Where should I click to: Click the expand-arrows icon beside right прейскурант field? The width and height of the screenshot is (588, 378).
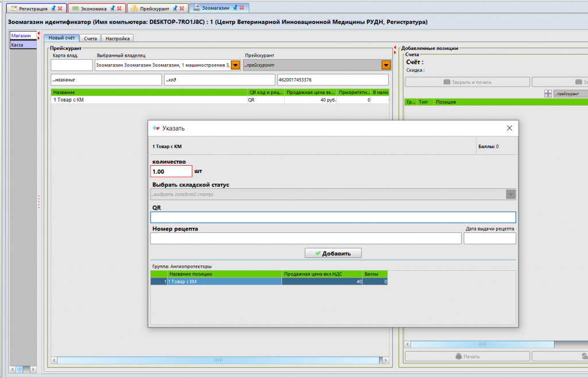[x=548, y=93]
